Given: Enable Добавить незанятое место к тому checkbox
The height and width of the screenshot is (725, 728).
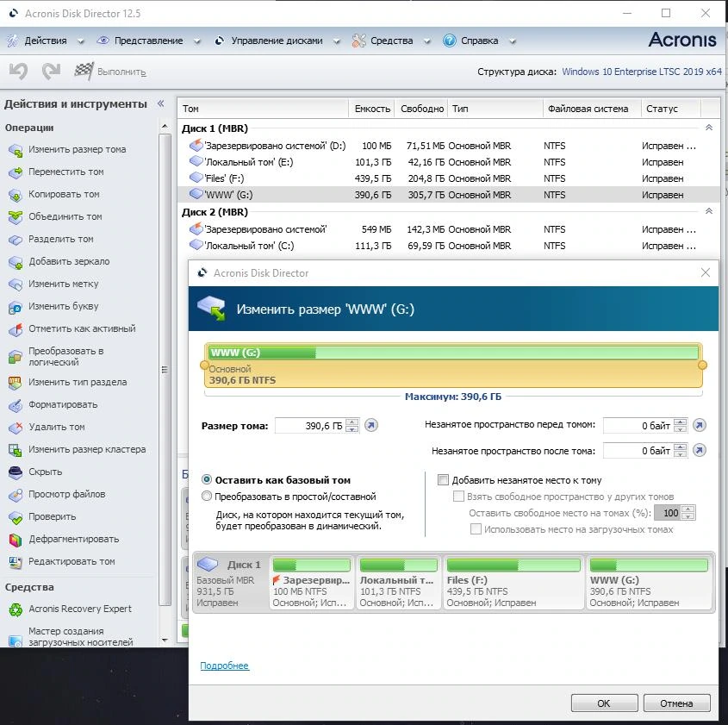Looking at the screenshot, I should (444, 480).
